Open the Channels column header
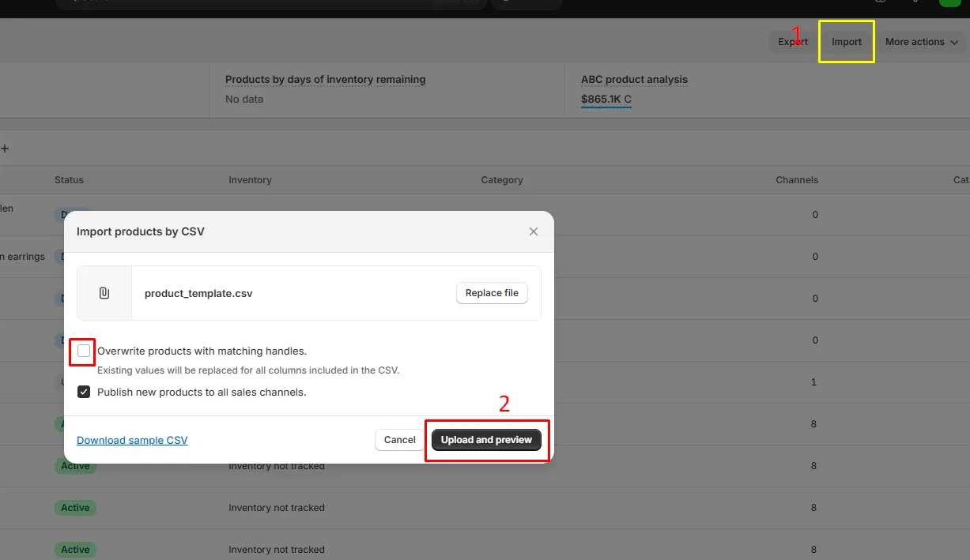Image resolution: width=970 pixels, height=560 pixels. (796, 179)
